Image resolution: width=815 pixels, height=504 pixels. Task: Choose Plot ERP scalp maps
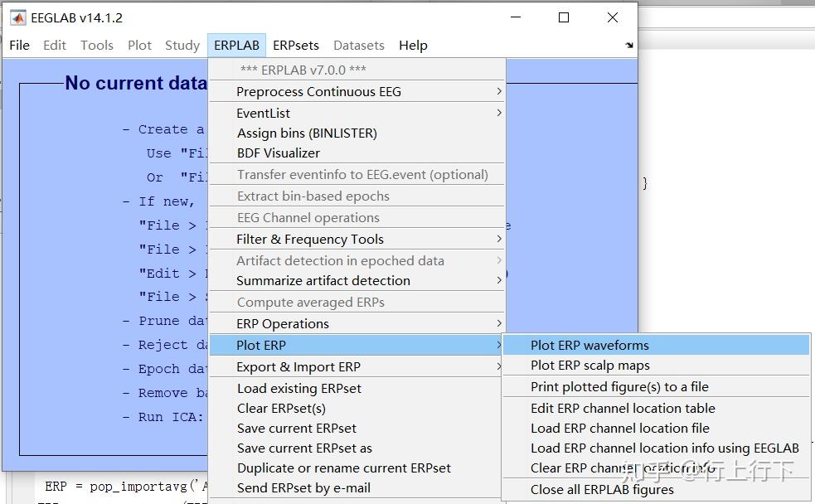coord(589,366)
